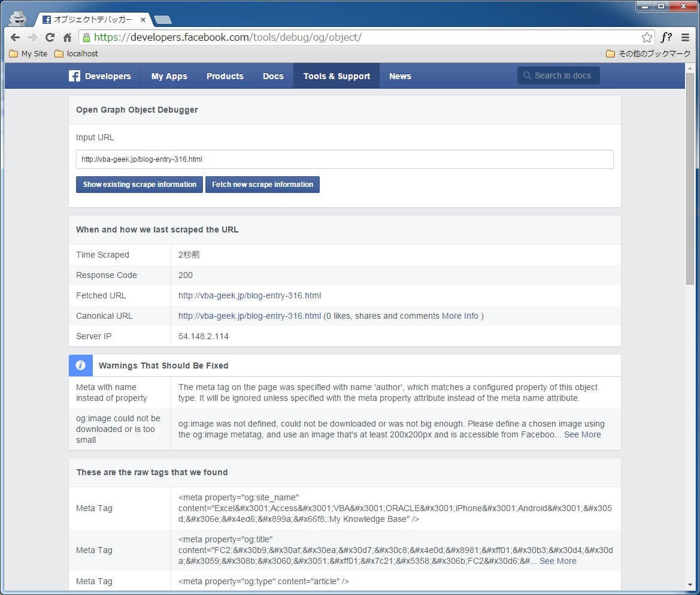Reload the page with refresh icon
This screenshot has width=700, height=595.
point(50,37)
